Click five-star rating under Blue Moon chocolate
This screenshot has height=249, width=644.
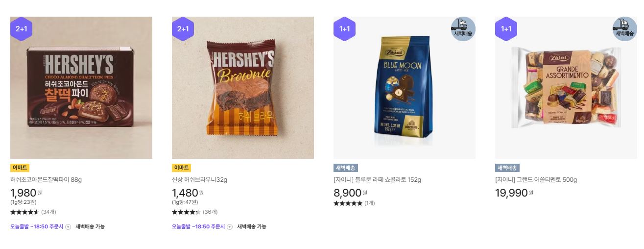click(348, 203)
